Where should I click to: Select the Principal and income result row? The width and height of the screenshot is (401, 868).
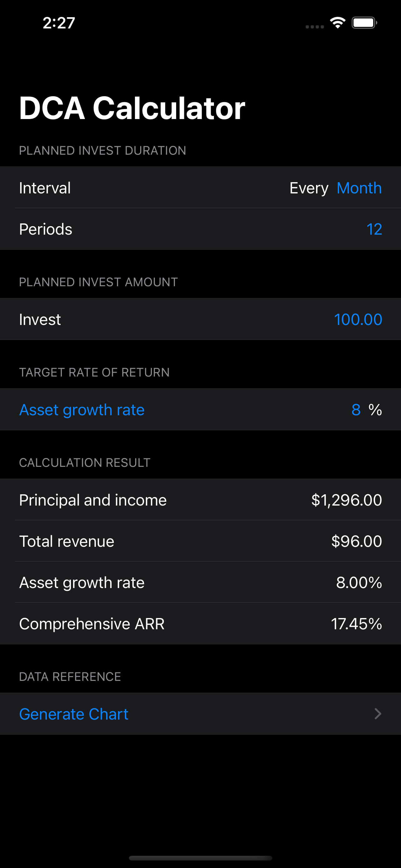[x=200, y=500]
